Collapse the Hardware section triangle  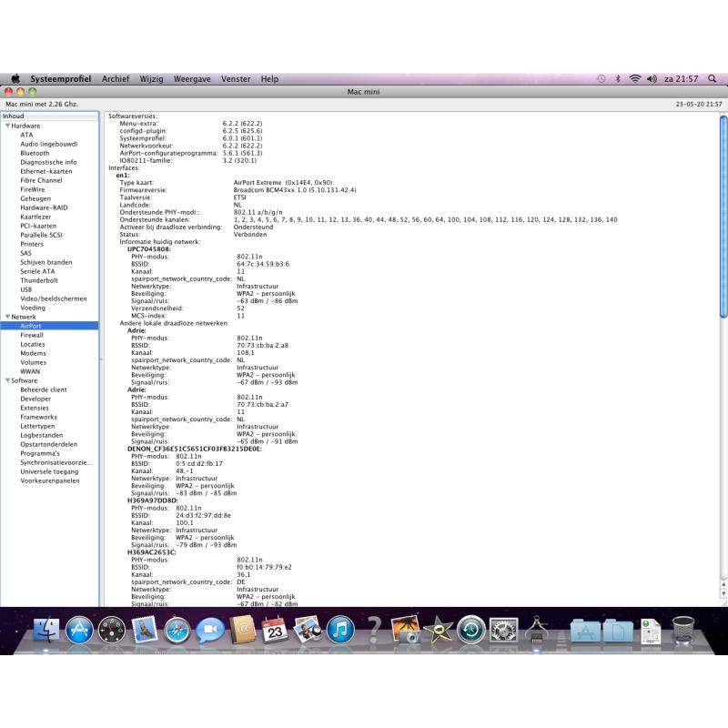[7, 126]
